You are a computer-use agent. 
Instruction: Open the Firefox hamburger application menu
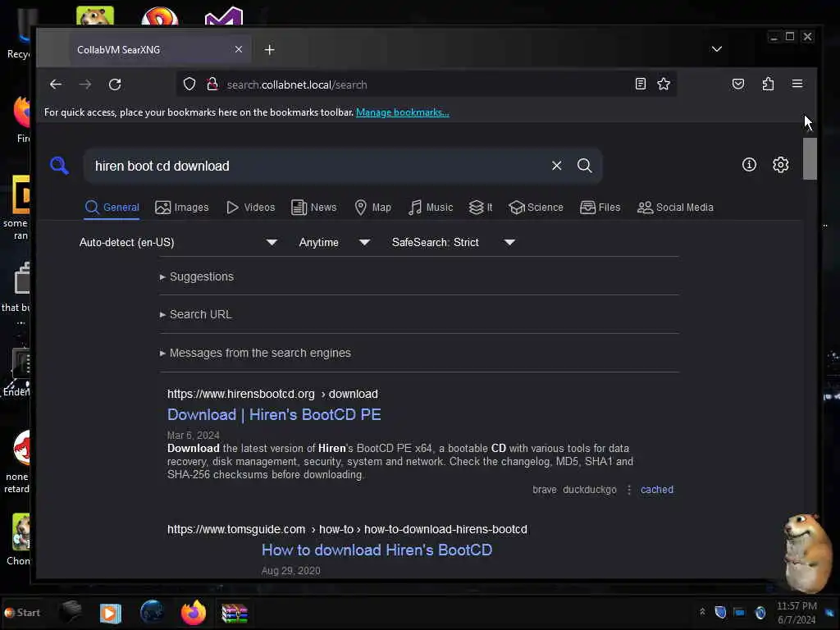(797, 84)
